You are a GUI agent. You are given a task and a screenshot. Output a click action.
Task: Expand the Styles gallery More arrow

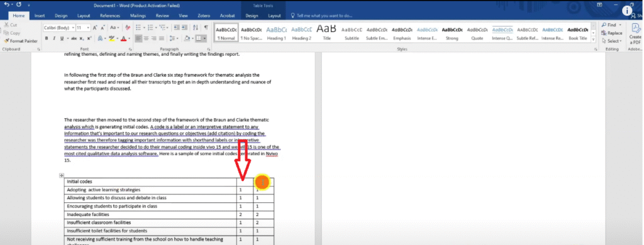coord(594,40)
